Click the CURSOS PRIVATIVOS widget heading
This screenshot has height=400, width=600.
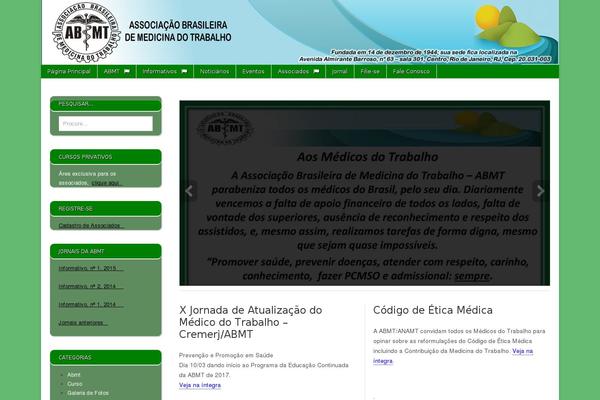pyautogui.click(x=106, y=157)
